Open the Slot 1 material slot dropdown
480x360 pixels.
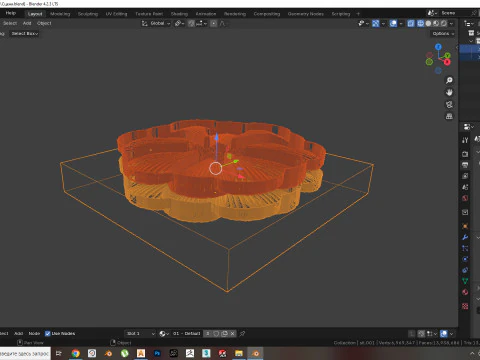point(140,333)
